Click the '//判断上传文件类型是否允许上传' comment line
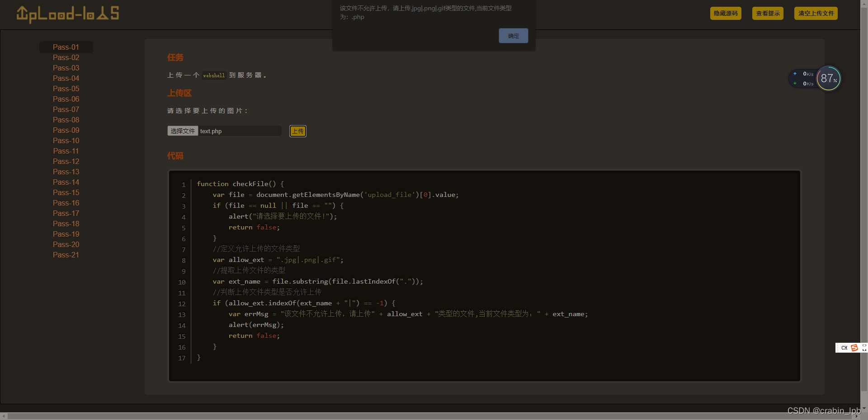Image resolution: width=868 pixels, height=420 pixels. click(x=267, y=292)
